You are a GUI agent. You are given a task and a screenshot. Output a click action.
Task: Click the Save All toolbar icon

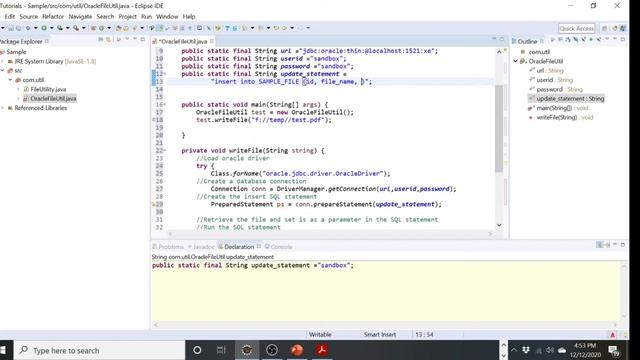point(18,28)
